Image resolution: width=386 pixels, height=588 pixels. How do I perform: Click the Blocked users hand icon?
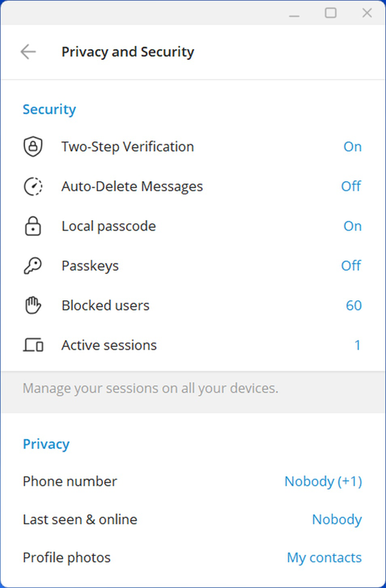(x=33, y=306)
